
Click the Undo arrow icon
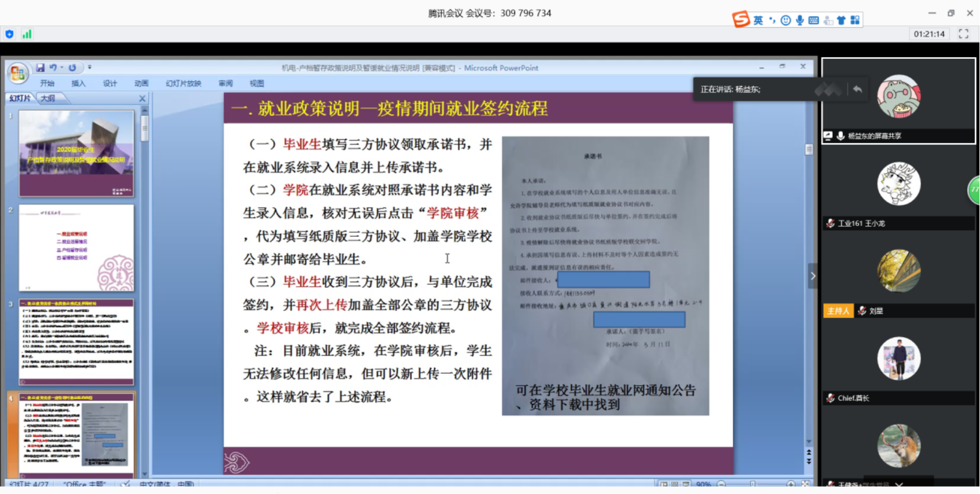[53, 67]
